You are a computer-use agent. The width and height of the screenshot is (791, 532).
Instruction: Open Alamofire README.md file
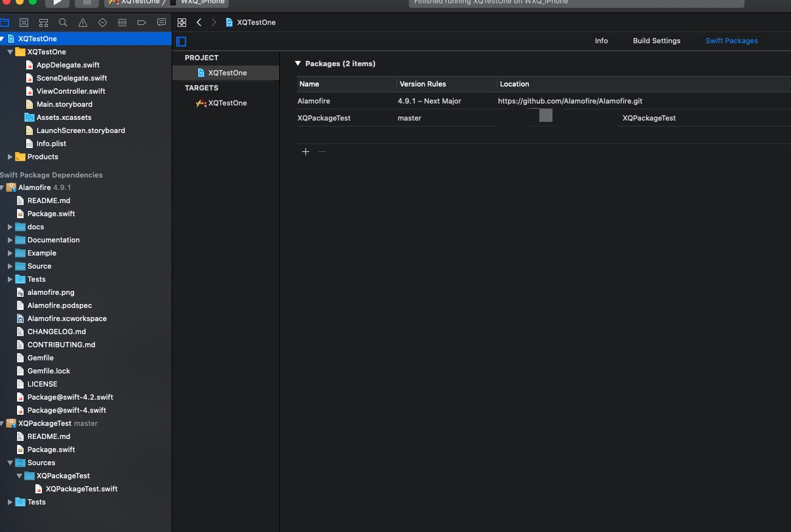tap(48, 200)
